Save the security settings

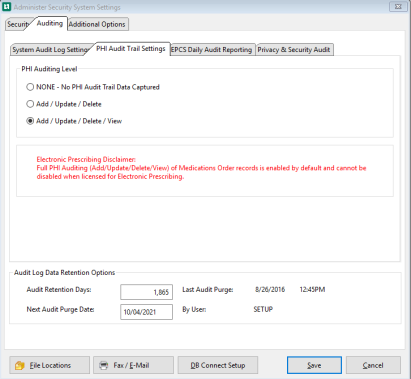[314, 365]
